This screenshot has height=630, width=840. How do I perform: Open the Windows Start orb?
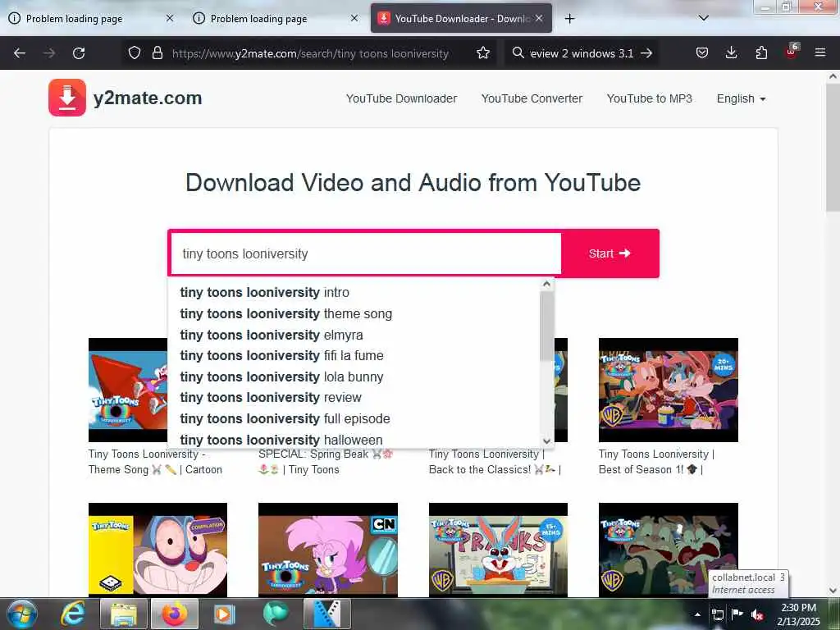point(22,614)
